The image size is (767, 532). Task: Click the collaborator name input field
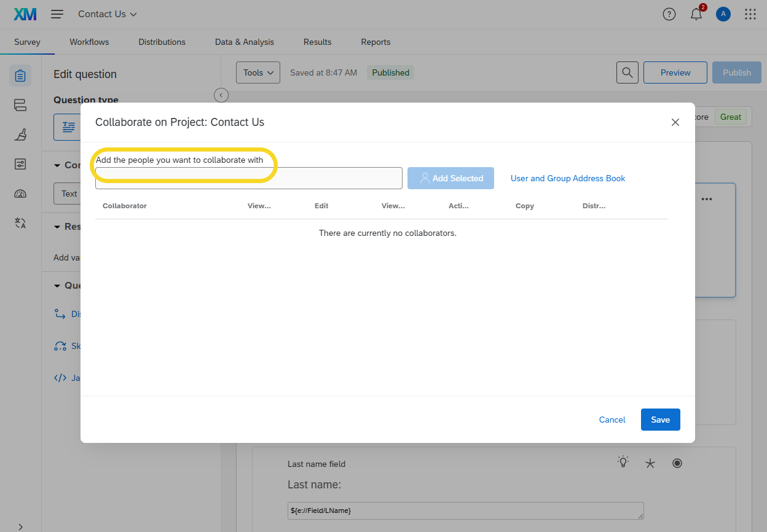point(248,178)
